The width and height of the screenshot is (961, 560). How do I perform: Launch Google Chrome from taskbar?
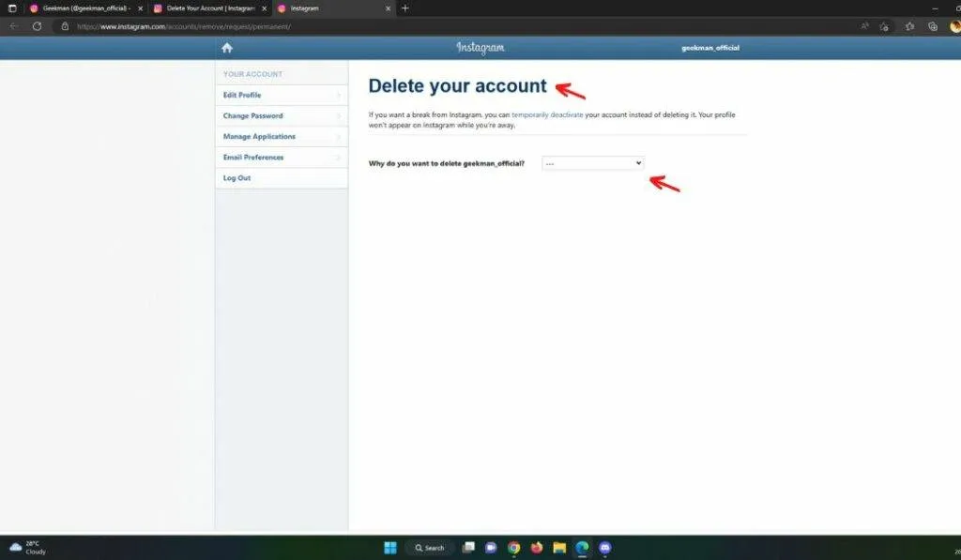(x=513, y=548)
